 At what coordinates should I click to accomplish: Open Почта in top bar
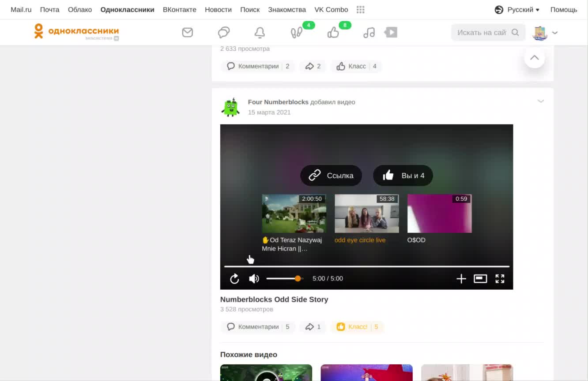coord(50,10)
